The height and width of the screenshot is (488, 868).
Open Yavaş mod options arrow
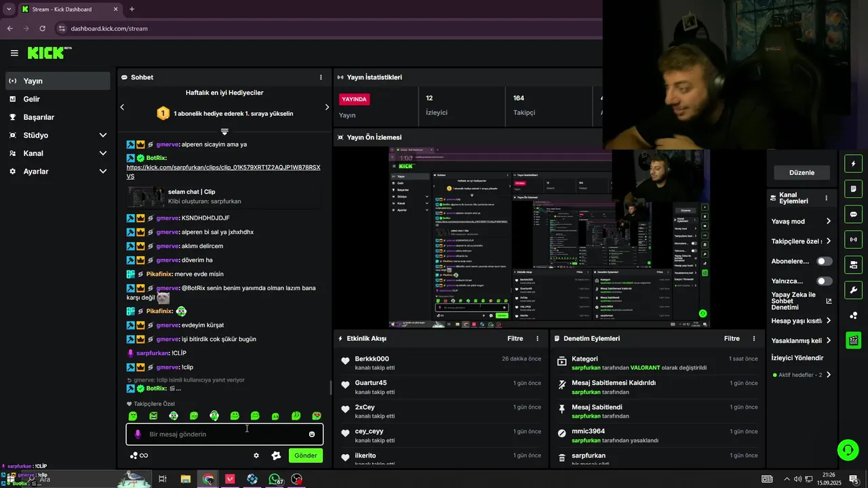[x=828, y=221]
